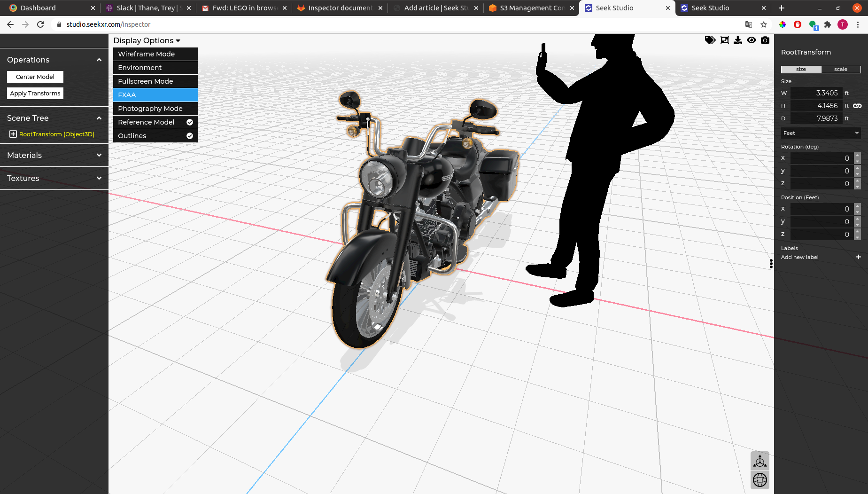Click the 3D axes gizmo icon
Viewport: 868px width, 494px height.
click(x=760, y=461)
